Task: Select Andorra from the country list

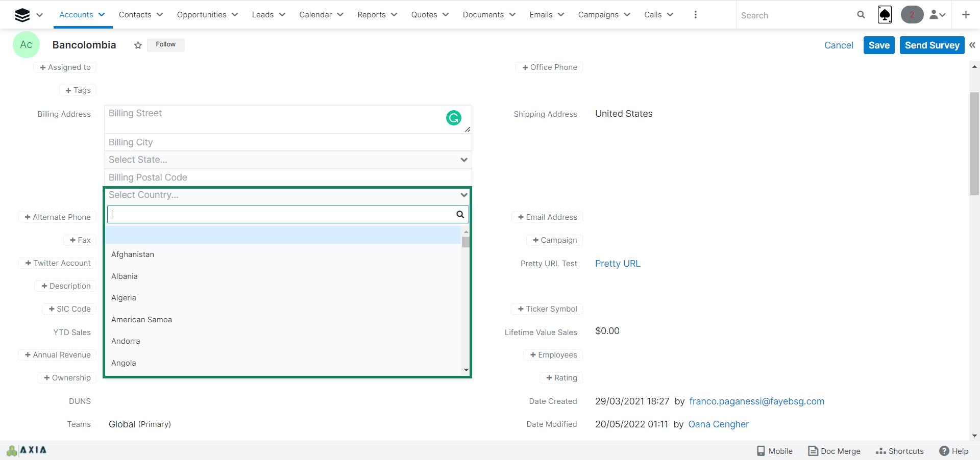Action: (x=283, y=341)
